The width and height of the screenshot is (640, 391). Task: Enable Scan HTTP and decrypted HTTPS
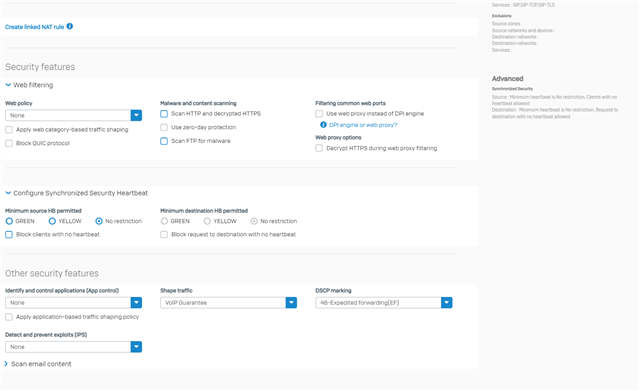(x=164, y=114)
